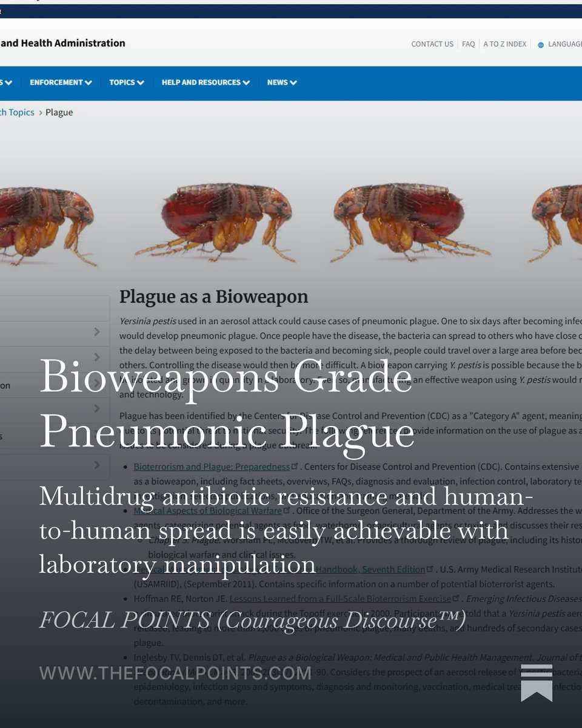
Task: Open the ENFORCEMENT dropdown menu
Action: [x=61, y=83]
